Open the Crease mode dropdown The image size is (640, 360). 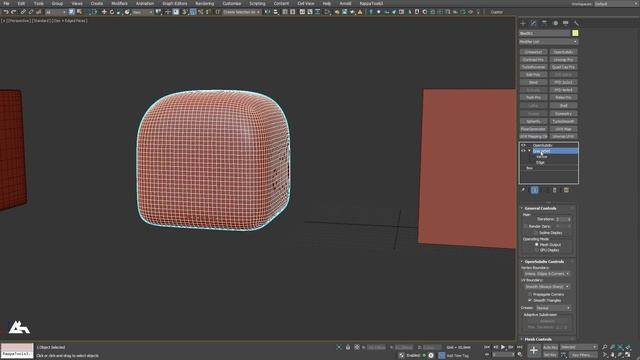coord(553,308)
